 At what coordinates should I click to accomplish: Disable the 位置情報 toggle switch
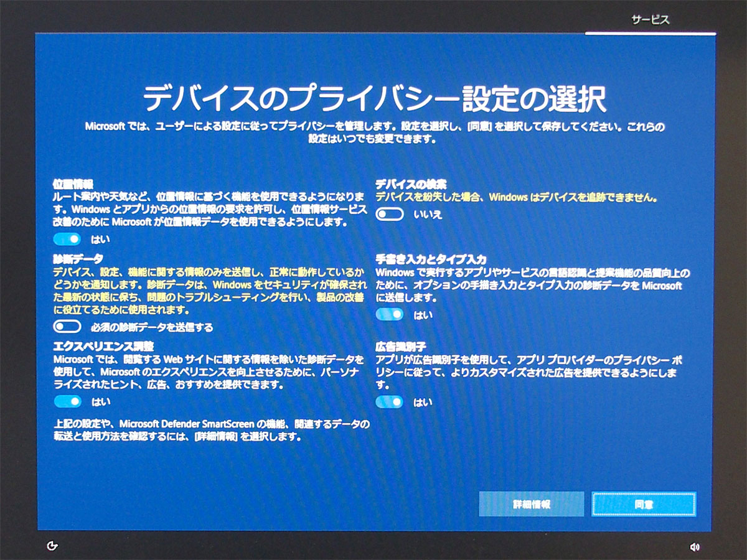(x=67, y=240)
